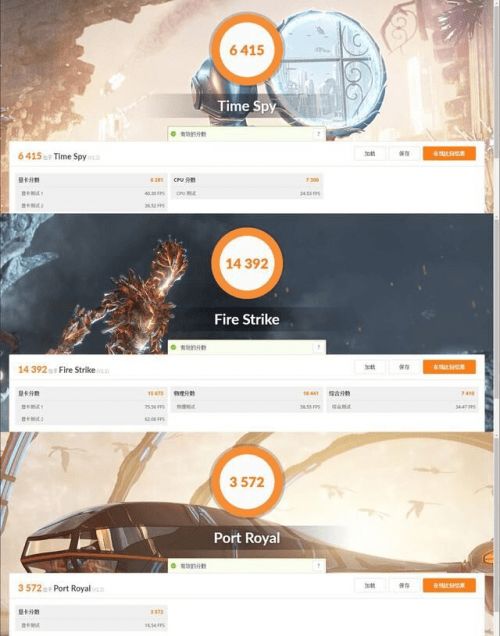
Task: Open the orange online compare for Fire Strike
Action: 449,367
